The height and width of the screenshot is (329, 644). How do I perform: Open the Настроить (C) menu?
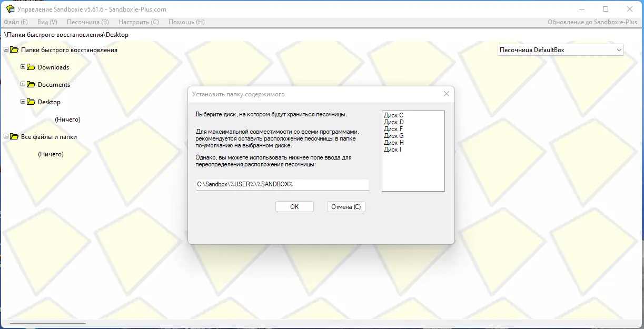(x=138, y=22)
